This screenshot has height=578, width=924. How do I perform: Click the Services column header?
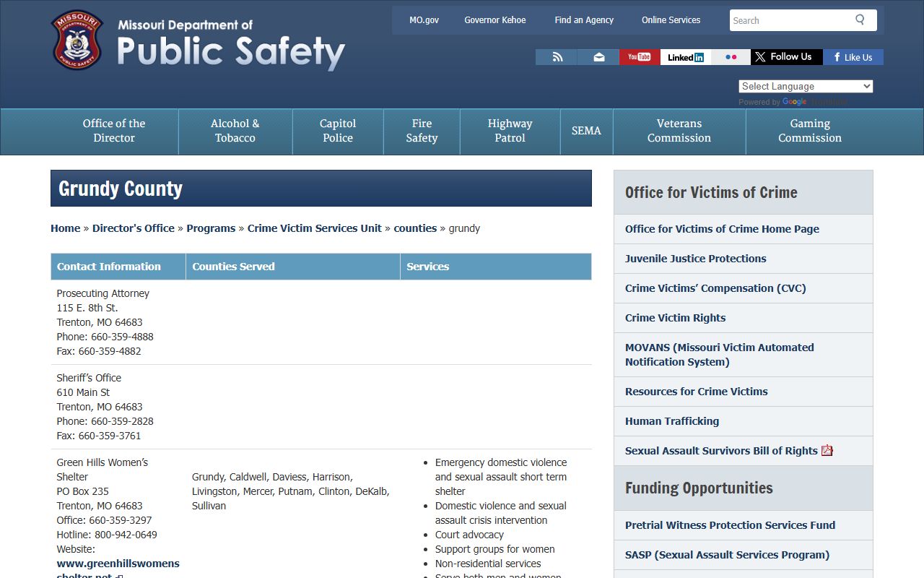[x=496, y=267]
